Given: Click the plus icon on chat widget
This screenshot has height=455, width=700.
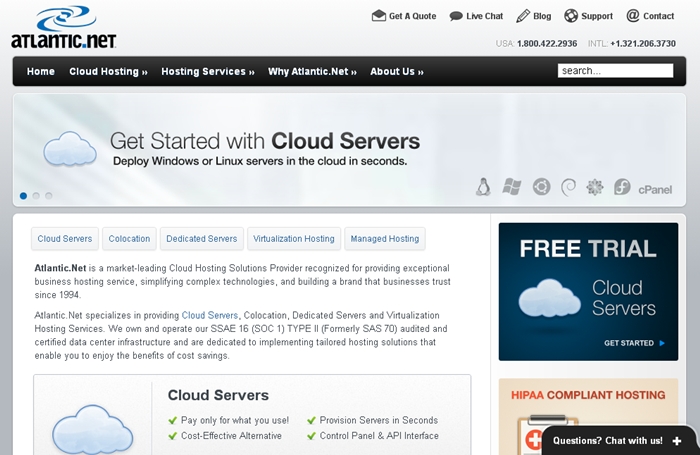Looking at the screenshot, I should [677, 441].
